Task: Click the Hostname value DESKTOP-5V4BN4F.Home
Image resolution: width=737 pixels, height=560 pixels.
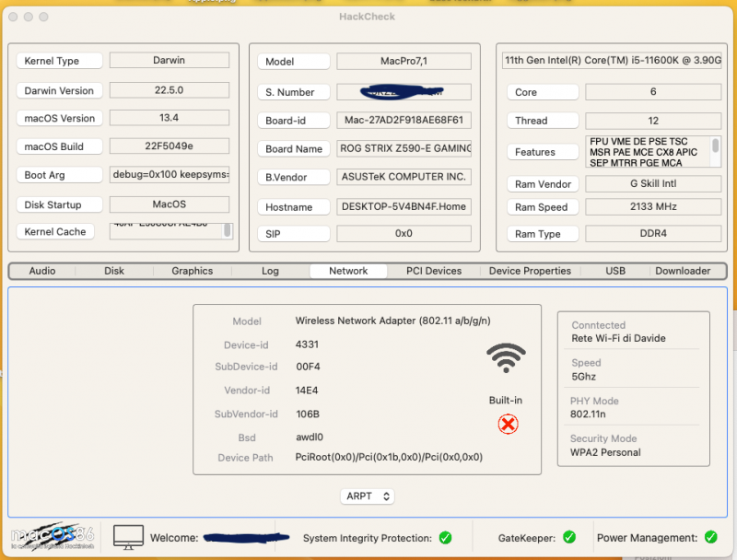Action: [404, 206]
